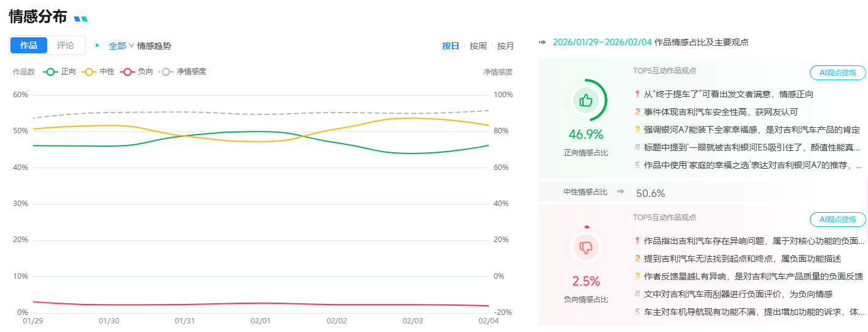Toggle the 净情感度 dashed legend series
The height and width of the screenshot is (332, 868).
click(x=183, y=72)
